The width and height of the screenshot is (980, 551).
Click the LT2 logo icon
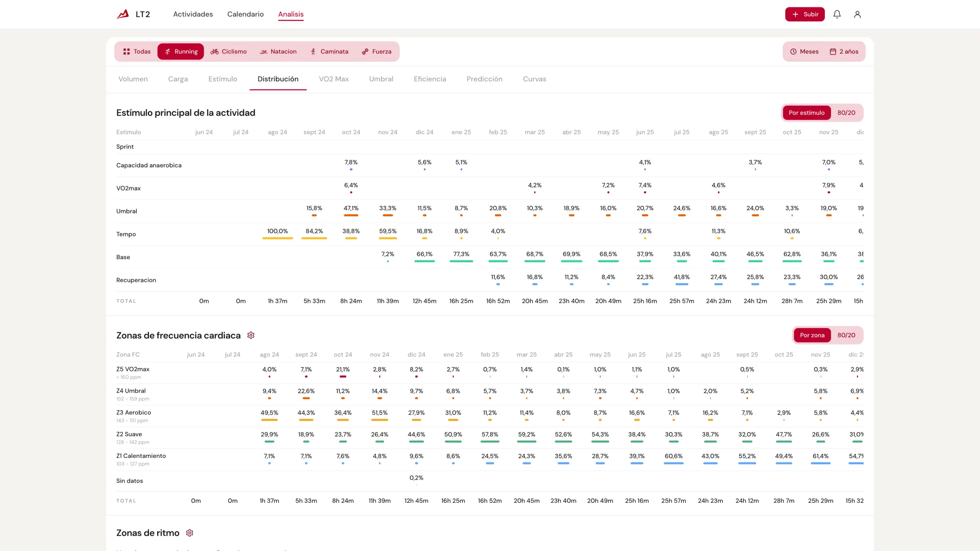pyautogui.click(x=122, y=14)
